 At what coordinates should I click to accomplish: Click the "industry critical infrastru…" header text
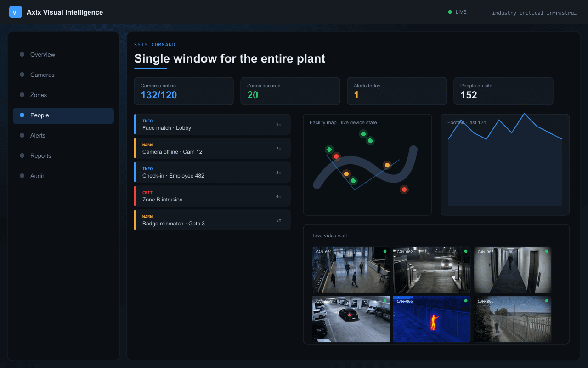534,13
